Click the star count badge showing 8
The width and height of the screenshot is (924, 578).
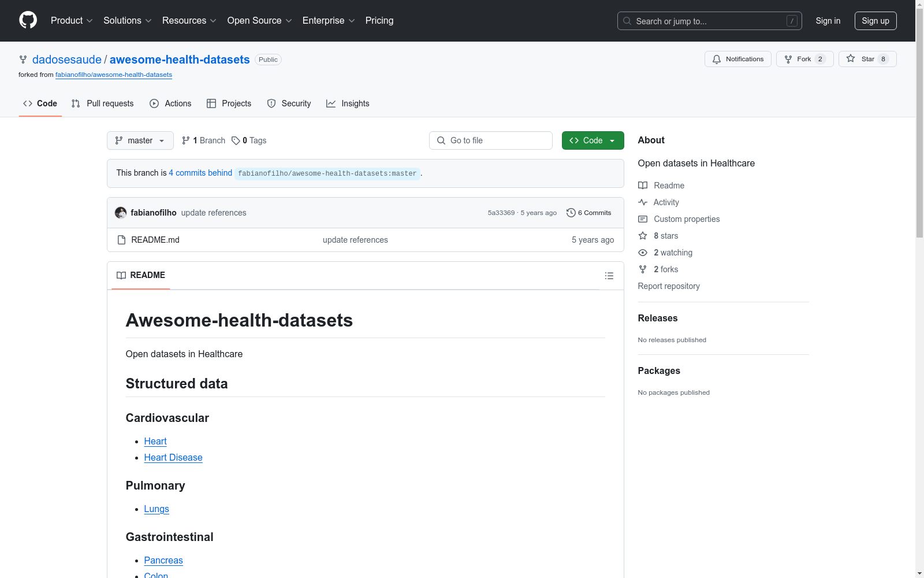click(883, 59)
